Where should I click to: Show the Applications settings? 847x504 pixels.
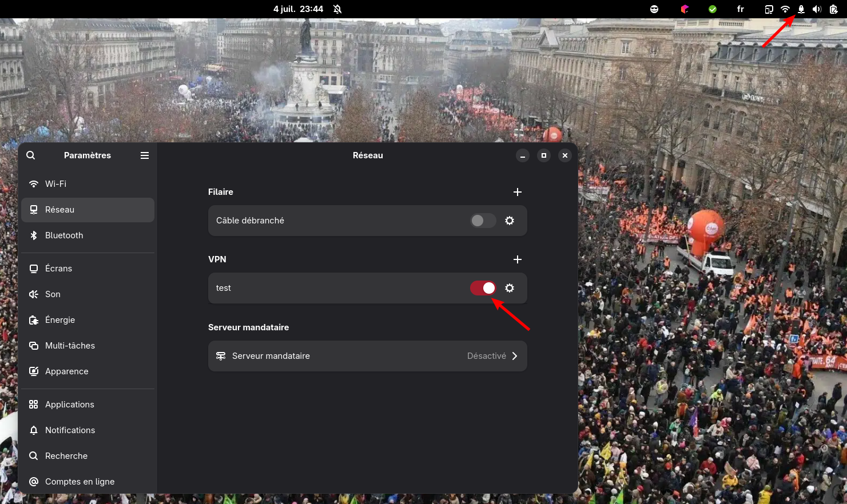click(88, 405)
